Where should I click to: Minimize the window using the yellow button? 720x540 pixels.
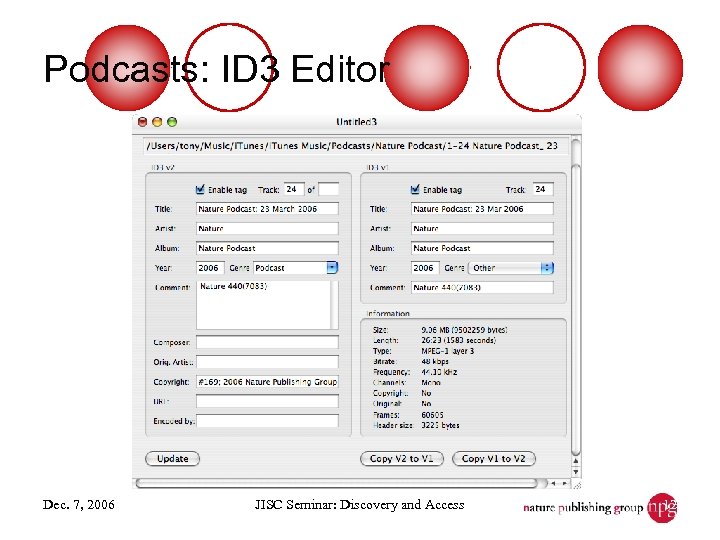click(x=157, y=122)
